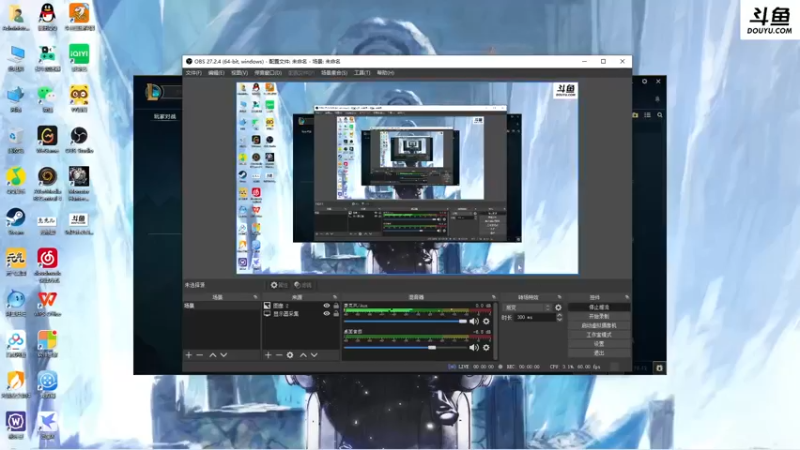The image size is (800, 450).
Task: Click the exit button (退出)
Action: click(599, 353)
